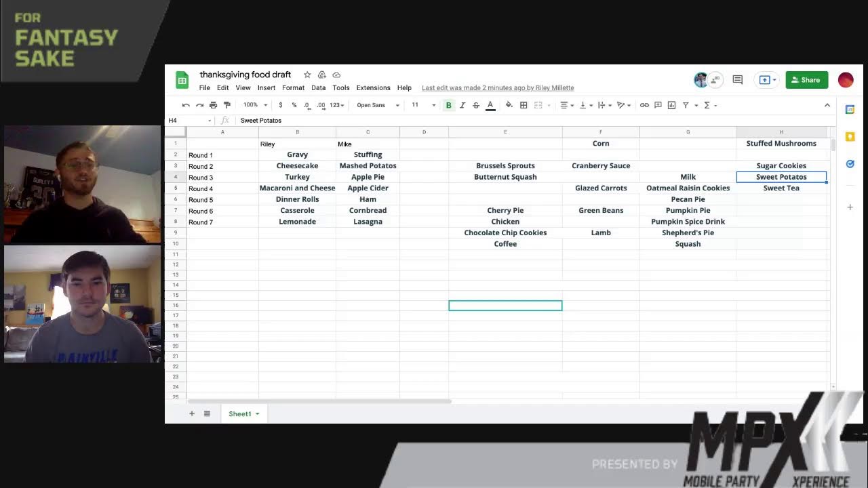
Task: Open the Tools menu
Action: (x=341, y=87)
